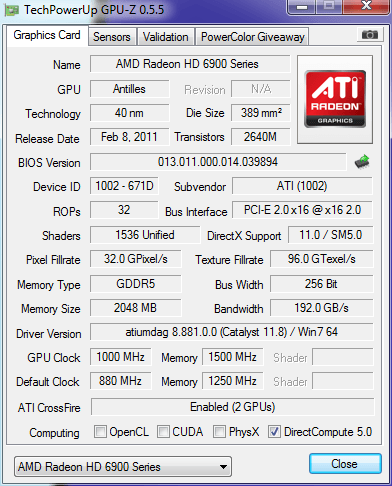Open the AMD Radeon HD 6900 Series dropdown
The height and width of the screenshot is (486, 392).
click(x=123, y=467)
